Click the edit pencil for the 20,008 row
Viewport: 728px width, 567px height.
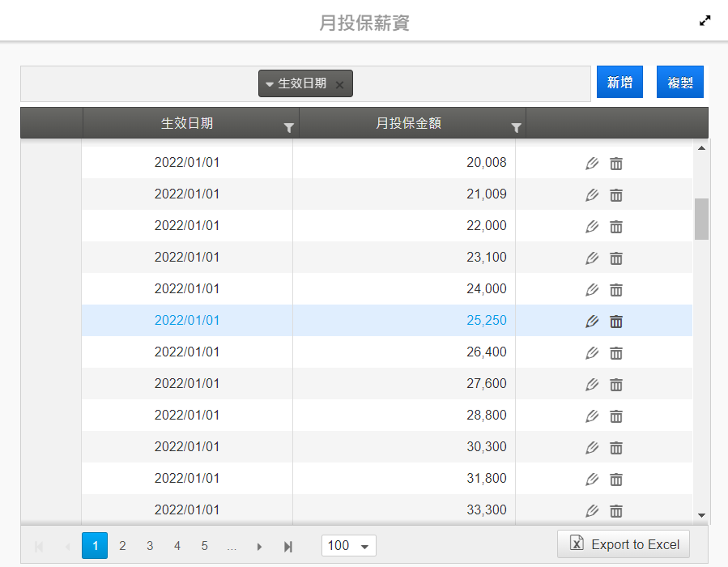(592, 164)
